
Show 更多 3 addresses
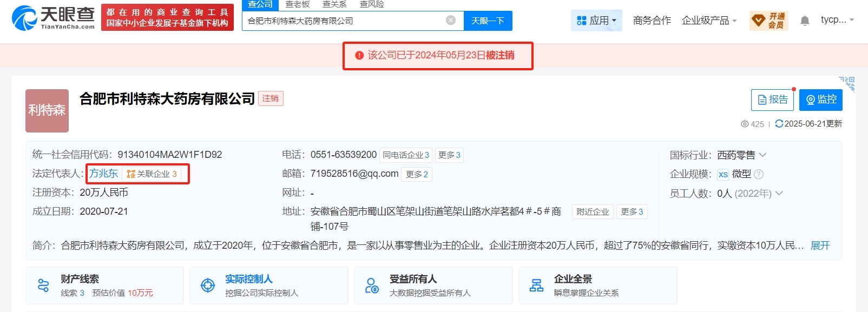[632, 212]
